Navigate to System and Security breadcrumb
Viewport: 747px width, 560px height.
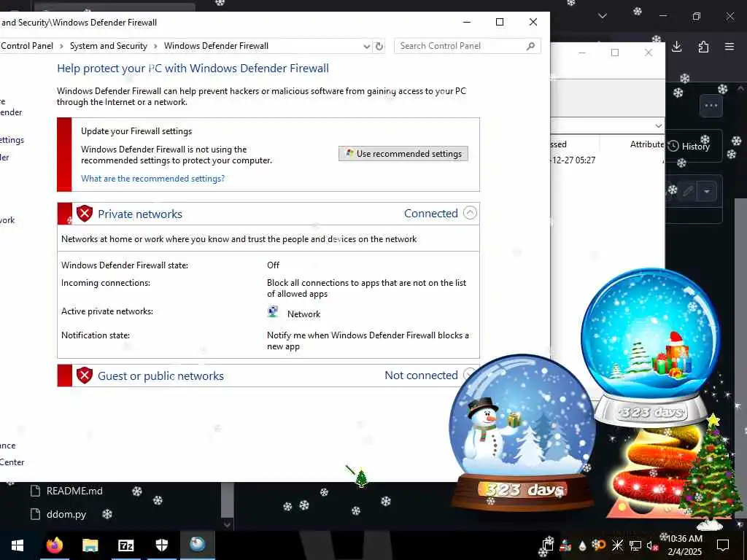tap(109, 46)
